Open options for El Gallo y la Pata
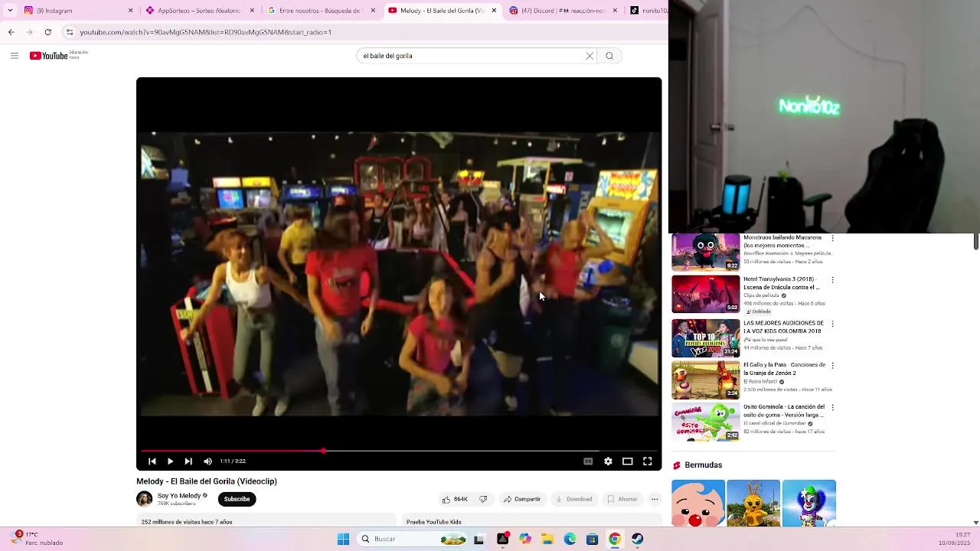This screenshot has width=980, height=551. 832,366
